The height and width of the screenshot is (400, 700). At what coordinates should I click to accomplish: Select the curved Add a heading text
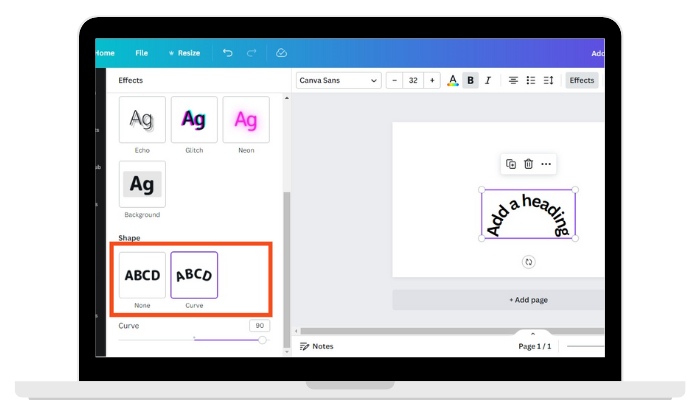coord(528,214)
